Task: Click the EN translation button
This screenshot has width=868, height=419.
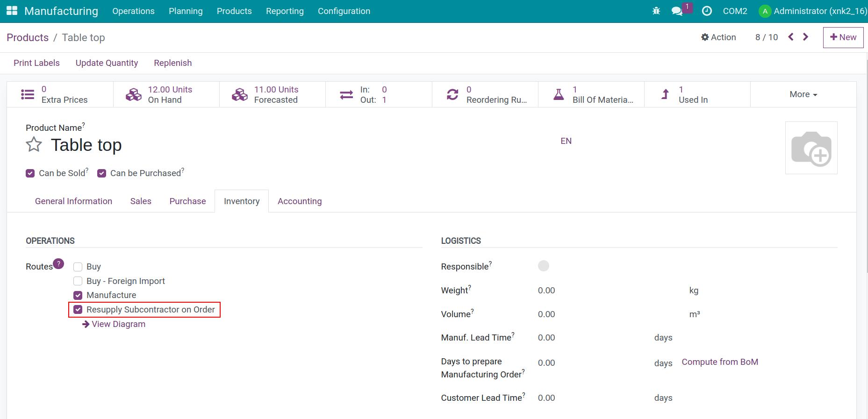Action: pyautogui.click(x=566, y=141)
